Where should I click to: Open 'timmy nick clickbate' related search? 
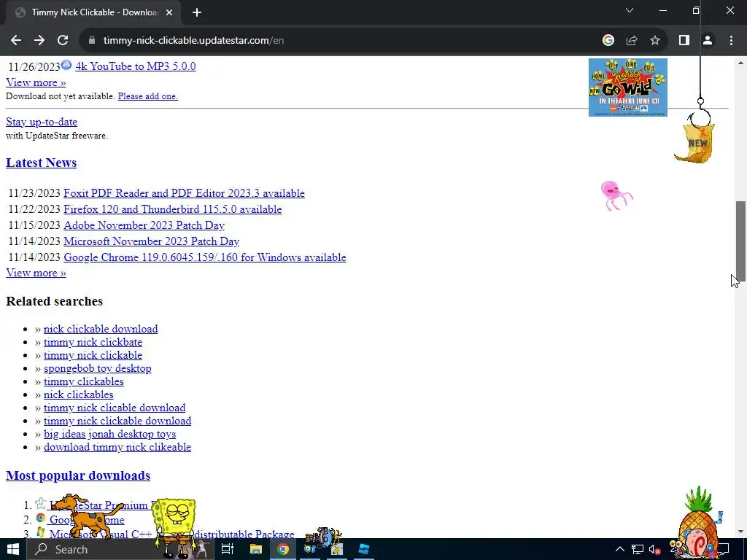(x=93, y=343)
